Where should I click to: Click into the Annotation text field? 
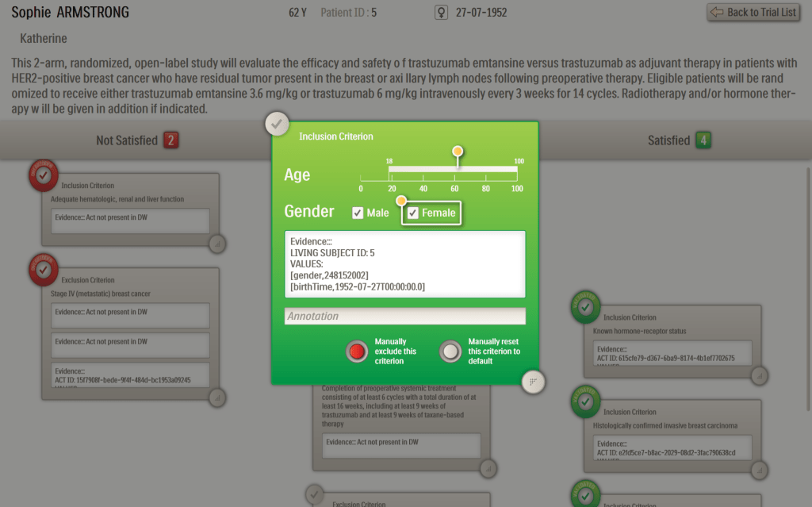click(x=404, y=316)
